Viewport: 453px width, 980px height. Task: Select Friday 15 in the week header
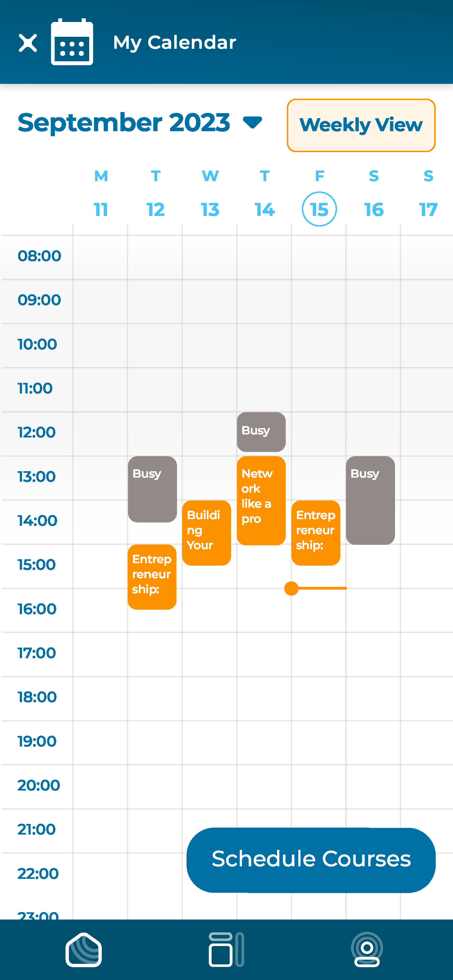pyautogui.click(x=319, y=209)
